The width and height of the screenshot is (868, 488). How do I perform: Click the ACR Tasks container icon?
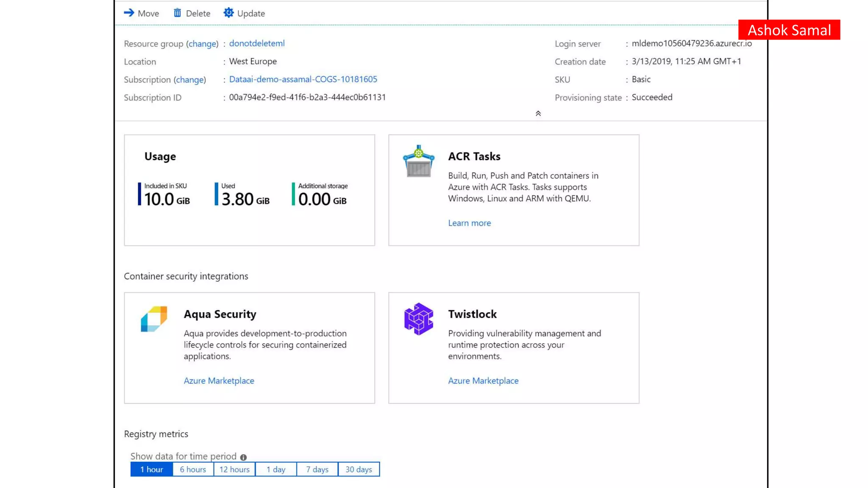[418, 161]
